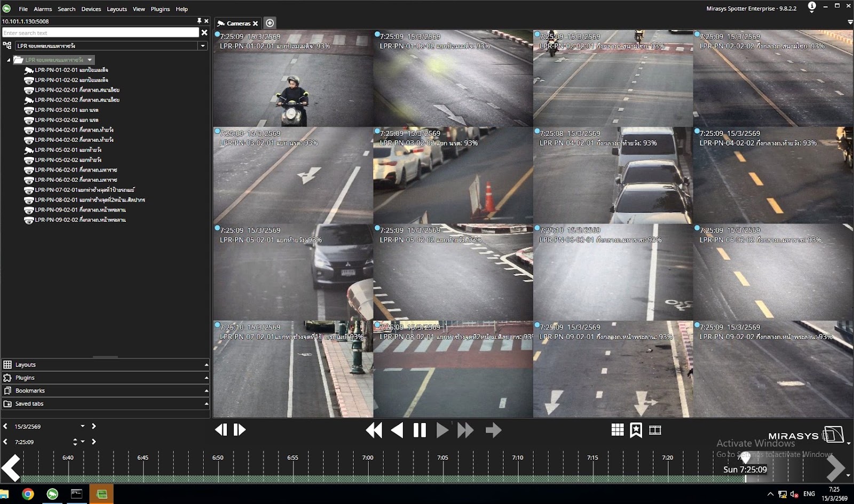This screenshot has width=854, height=504.
Task: Go to previous date arrow
Action: point(5,426)
